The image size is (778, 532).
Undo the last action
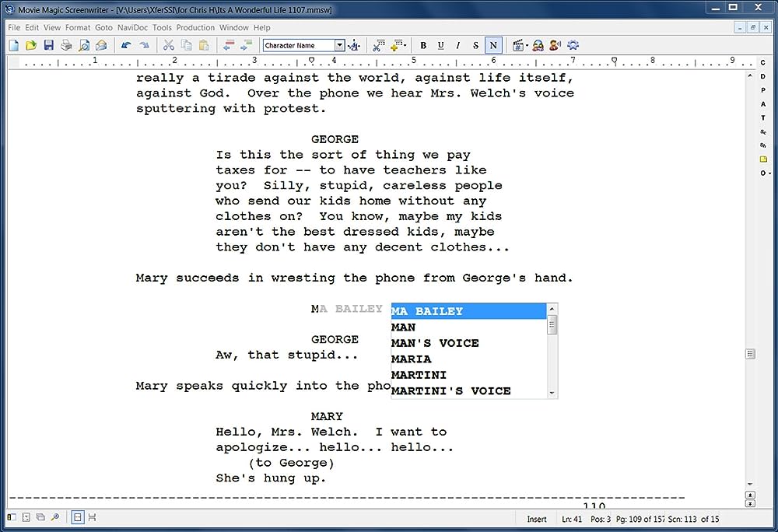pyautogui.click(x=126, y=46)
